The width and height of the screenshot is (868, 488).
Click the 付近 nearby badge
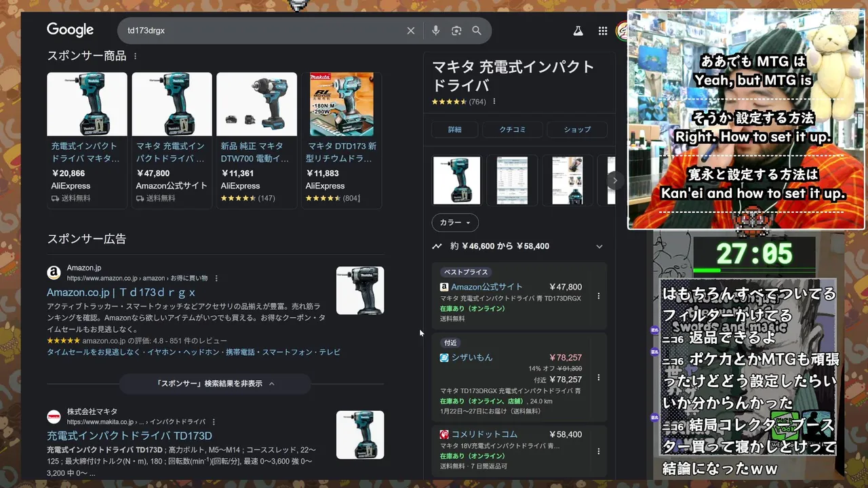pyautogui.click(x=450, y=343)
